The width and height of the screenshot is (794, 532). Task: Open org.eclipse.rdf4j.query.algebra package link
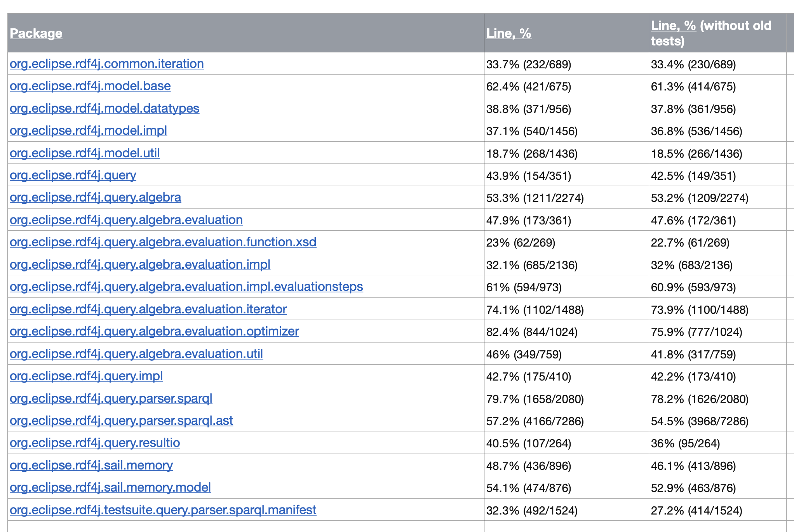(95, 197)
